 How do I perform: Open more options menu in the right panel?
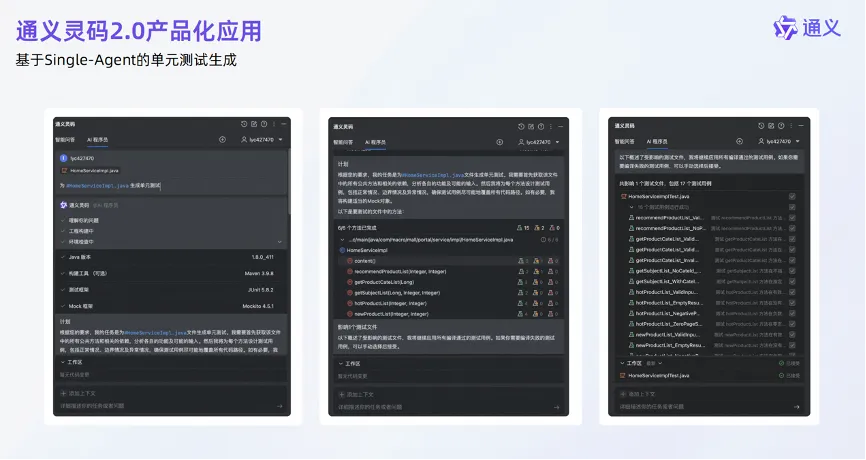[791, 126]
